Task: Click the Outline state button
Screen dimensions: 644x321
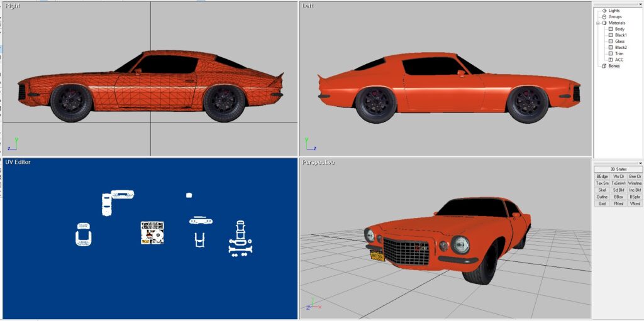Action: (602, 197)
